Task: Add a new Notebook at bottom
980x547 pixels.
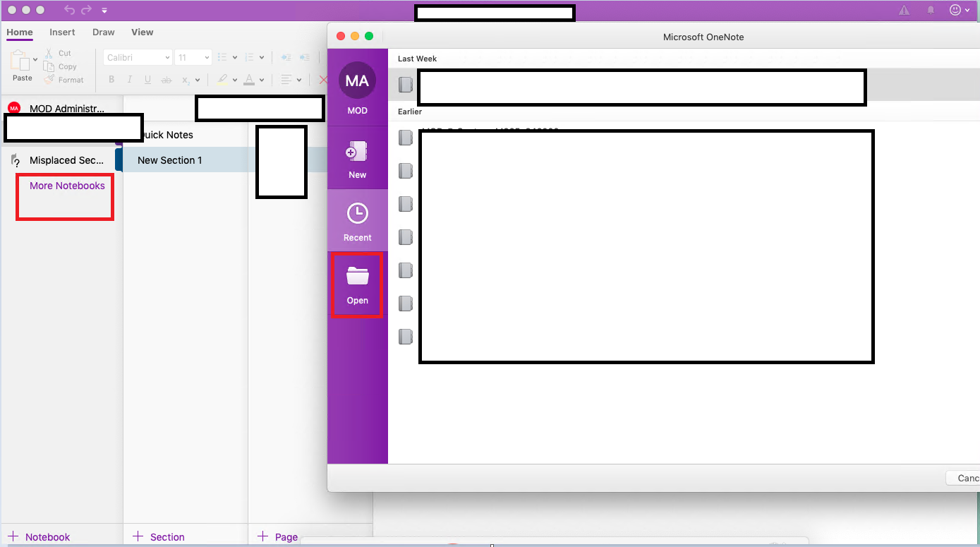Action: [x=39, y=537]
